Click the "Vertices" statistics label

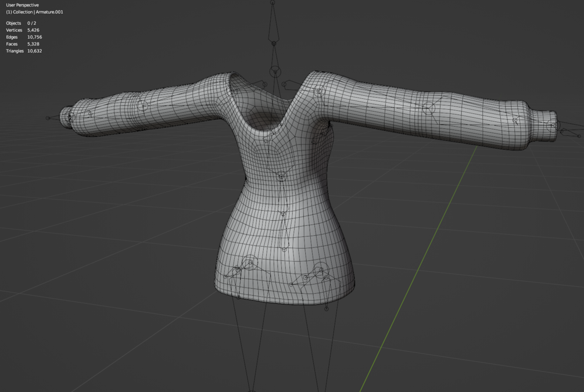[x=14, y=30]
